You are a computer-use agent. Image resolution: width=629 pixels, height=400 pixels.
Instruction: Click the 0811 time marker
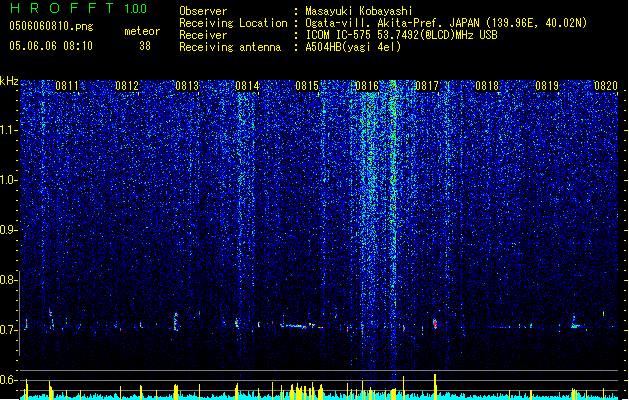67,86
